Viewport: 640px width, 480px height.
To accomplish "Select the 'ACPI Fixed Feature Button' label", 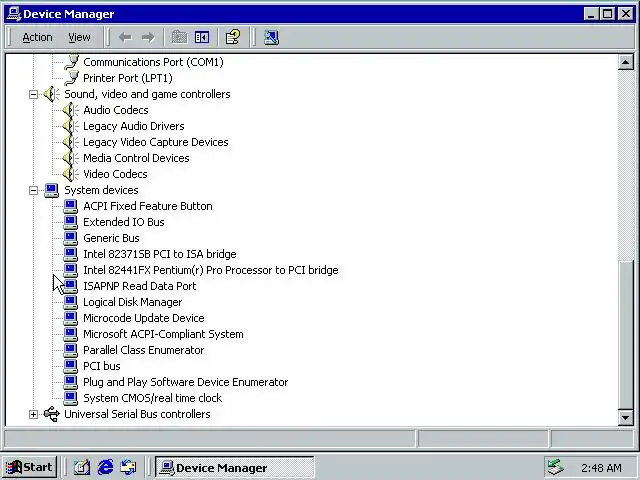I will click(x=148, y=206).
